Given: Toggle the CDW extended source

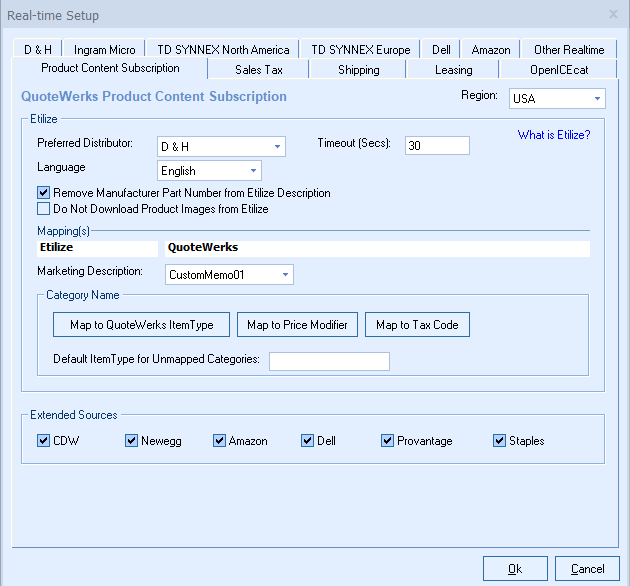Looking at the screenshot, I should pos(43,441).
